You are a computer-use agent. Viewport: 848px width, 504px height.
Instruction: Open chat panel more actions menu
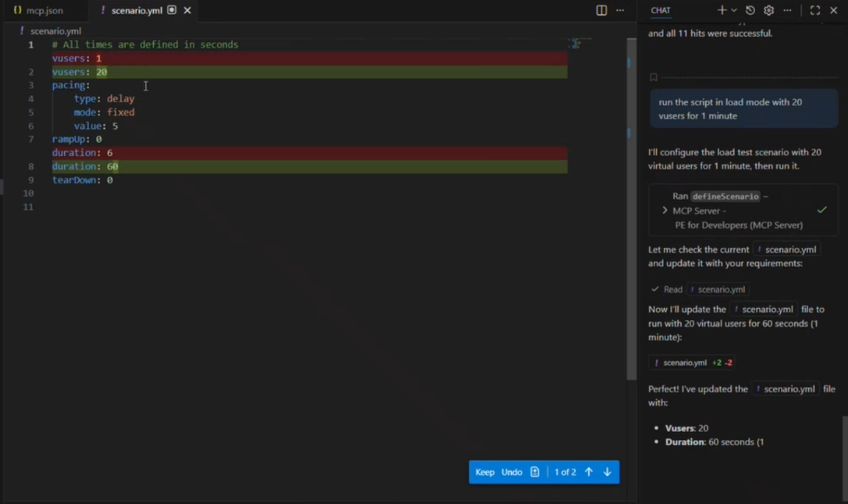788,10
